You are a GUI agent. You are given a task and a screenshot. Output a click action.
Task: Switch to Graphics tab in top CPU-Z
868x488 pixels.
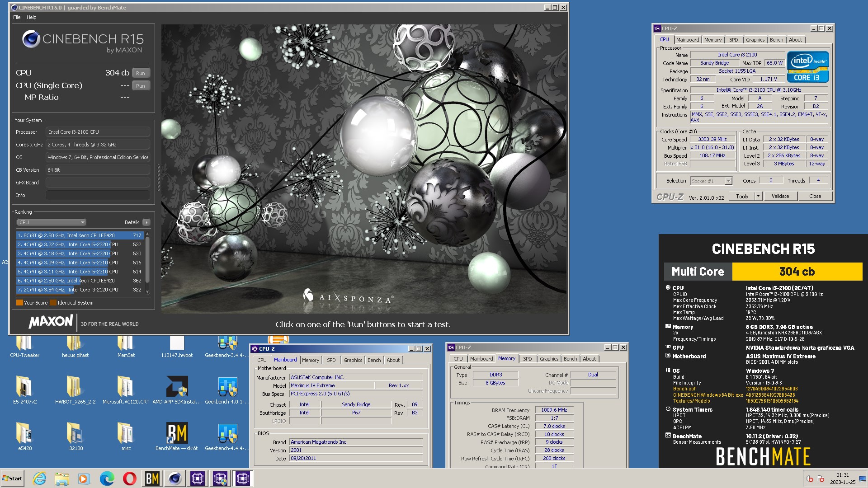[x=755, y=40]
